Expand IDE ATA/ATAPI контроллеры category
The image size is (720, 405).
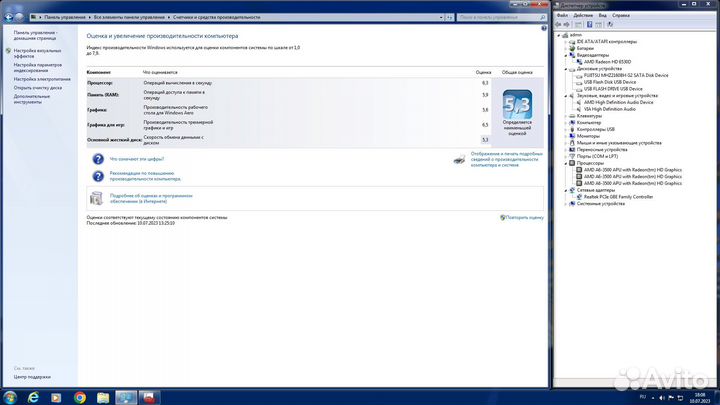pos(566,42)
